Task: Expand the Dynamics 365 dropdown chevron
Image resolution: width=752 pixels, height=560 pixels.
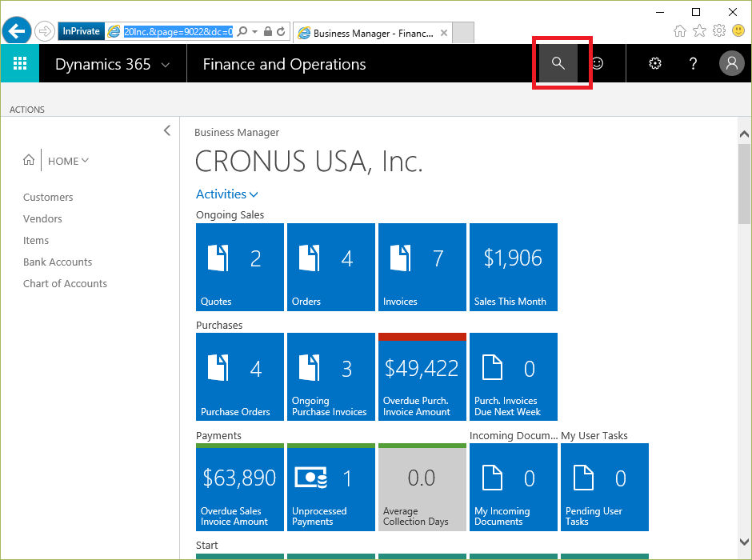Action: [166, 65]
